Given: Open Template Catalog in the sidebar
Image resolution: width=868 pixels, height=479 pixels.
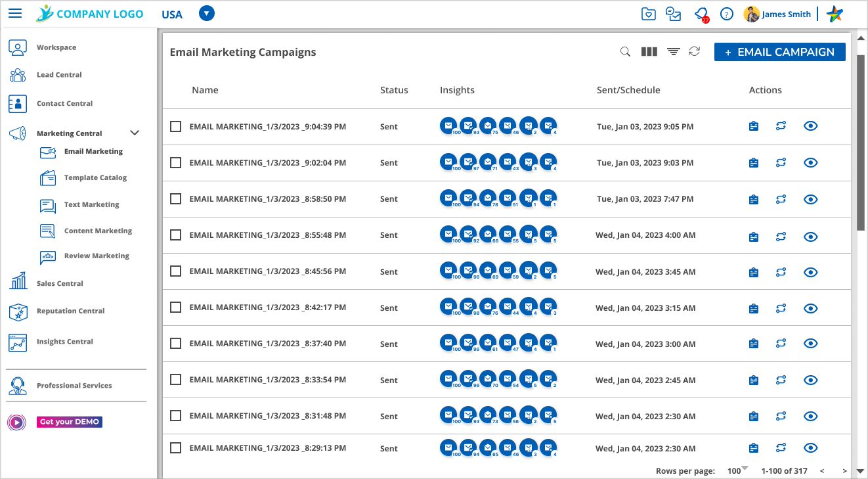Looking at the screenshot, I should [x=95, y=177].
